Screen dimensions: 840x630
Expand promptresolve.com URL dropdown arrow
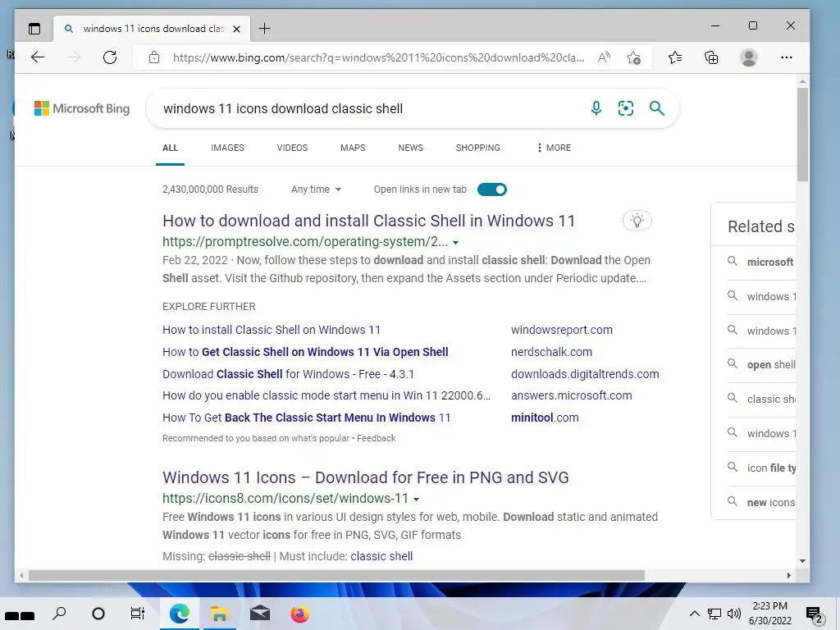pos(455,243)
